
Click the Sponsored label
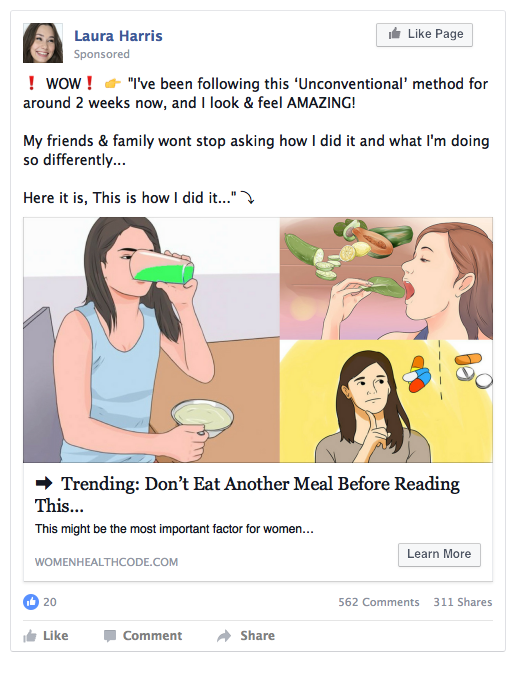102,54
